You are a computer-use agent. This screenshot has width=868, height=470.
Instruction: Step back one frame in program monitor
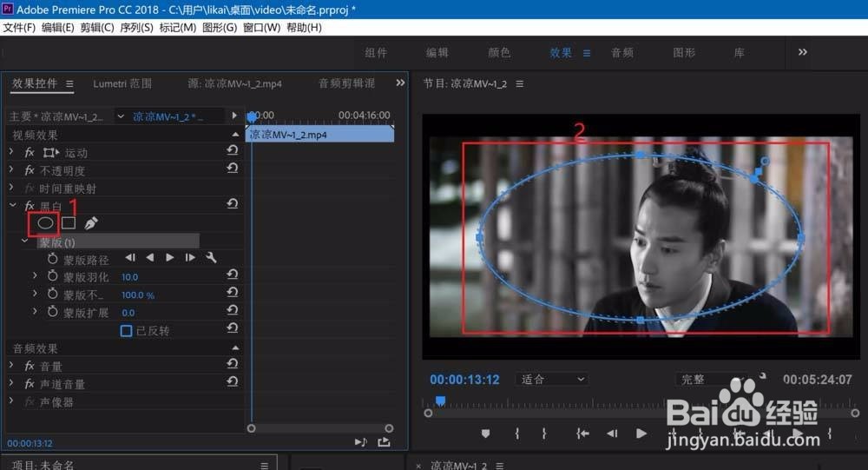coord(612,434)
